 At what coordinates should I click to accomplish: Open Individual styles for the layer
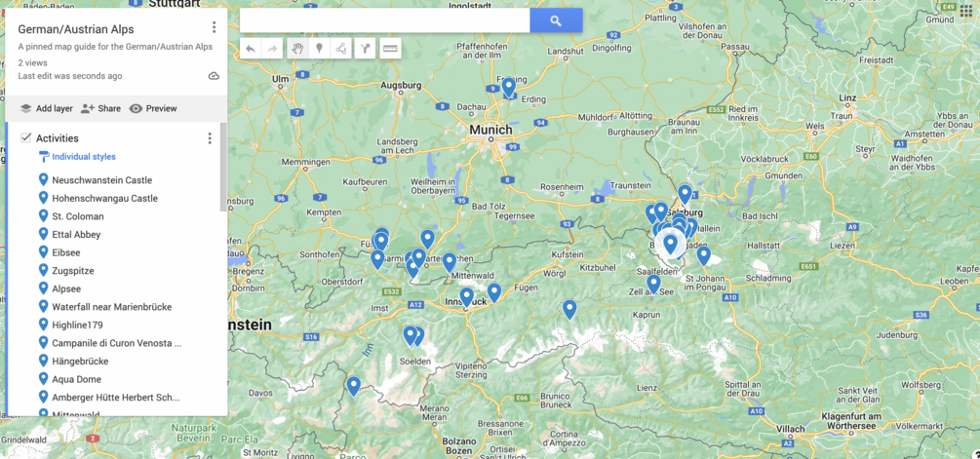coord(84,157)
